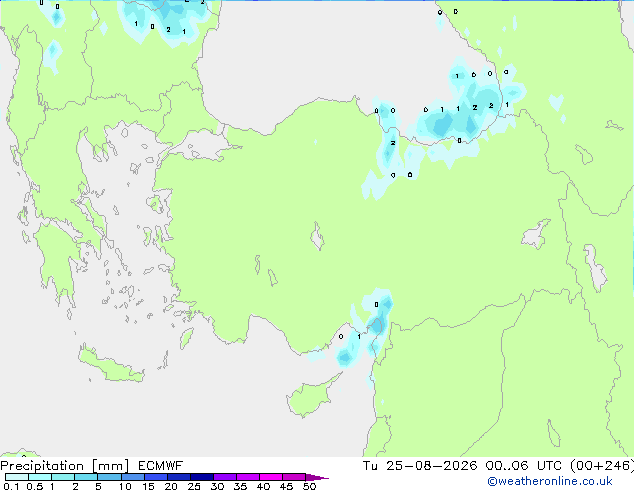Select the 30–35 mm violet legend swatch
Image resolution: width=634 pixels, height=490 pixels.
pyautogui.click(x=225, y=477)
